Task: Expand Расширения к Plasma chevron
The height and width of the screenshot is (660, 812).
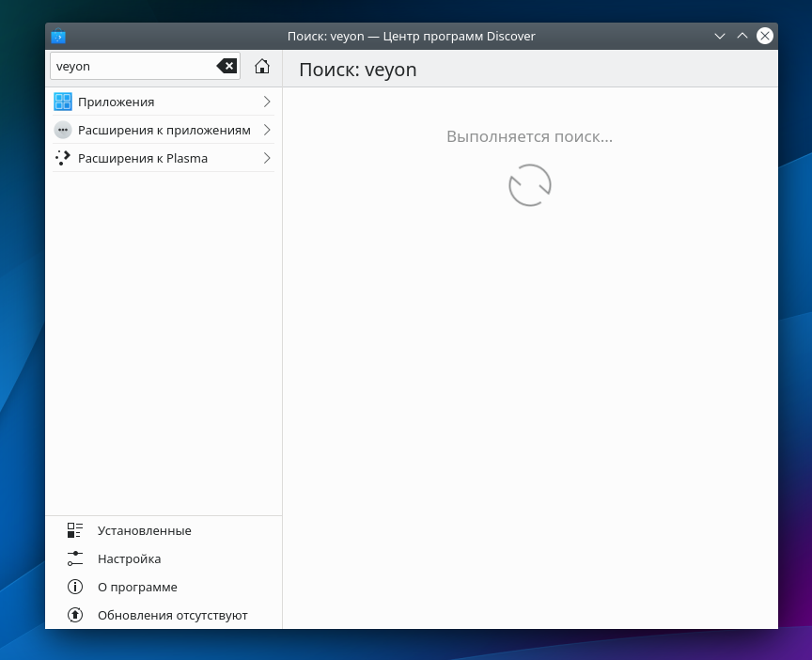Action: tap(267, 158)
